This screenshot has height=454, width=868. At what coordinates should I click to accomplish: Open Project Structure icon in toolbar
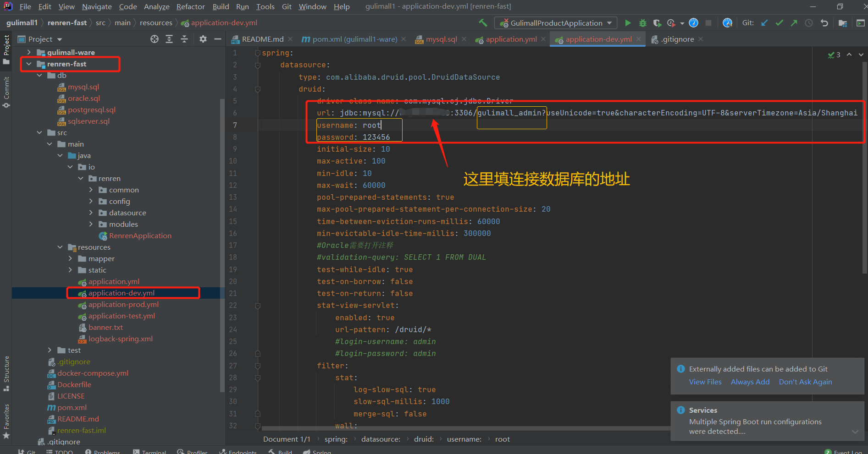843,23
